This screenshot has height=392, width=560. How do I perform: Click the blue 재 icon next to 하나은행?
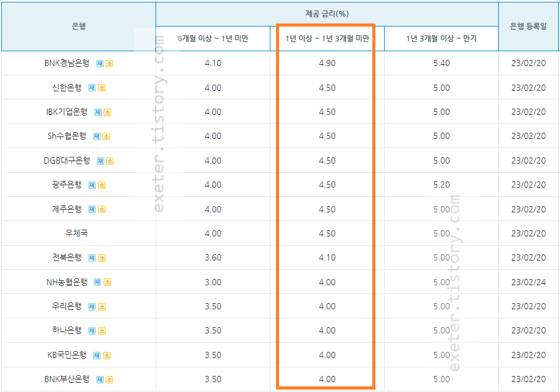(92, 331)
